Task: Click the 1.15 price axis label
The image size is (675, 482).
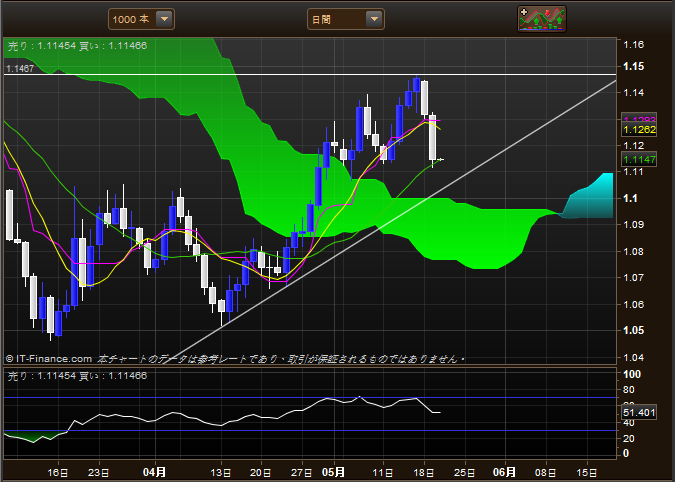Action: coord(634,66)
